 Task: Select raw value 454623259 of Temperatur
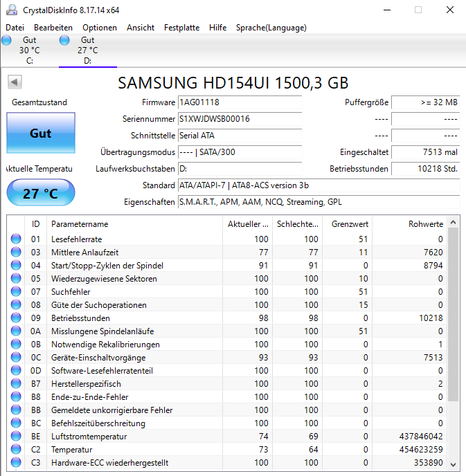tap(421, 450)
